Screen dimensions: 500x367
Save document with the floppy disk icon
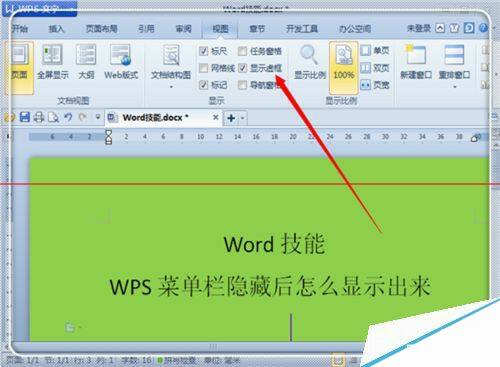[25, 117]
